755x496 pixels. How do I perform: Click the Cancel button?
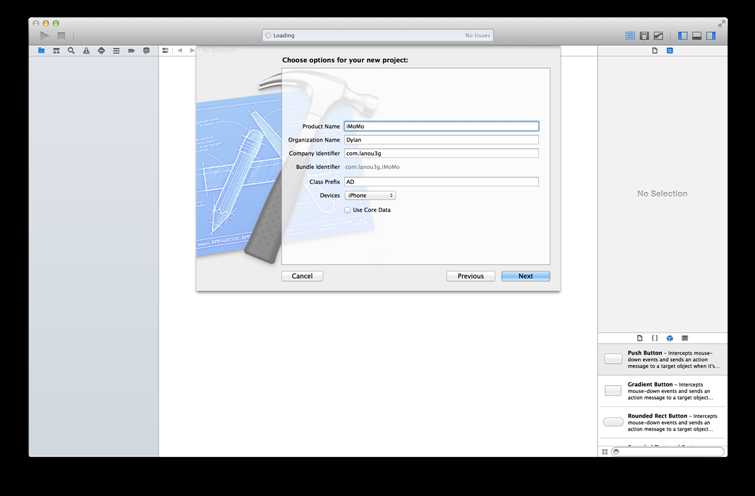pos(302,276)
